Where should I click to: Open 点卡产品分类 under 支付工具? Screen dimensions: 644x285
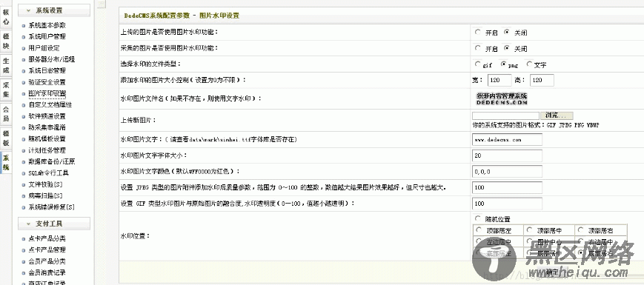pyautogui.click(x=47, y=238)
